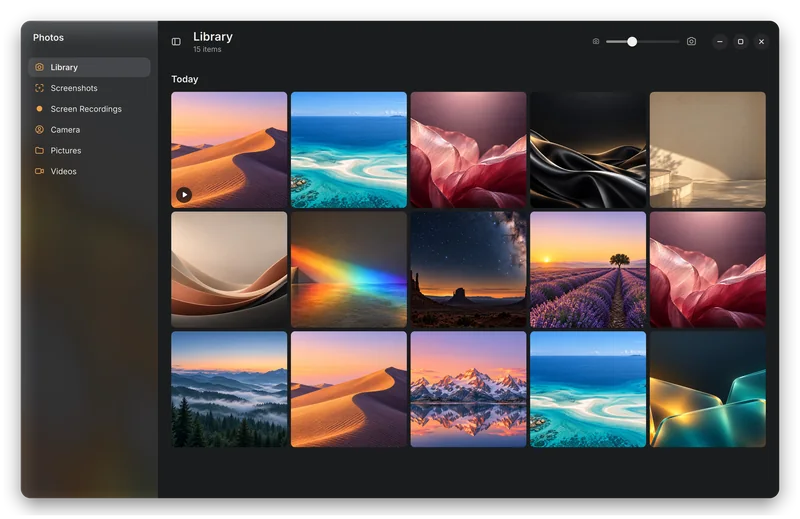The height and width of the screenshot is (519, 800).
Task: Open the rainbow light photo
Action: click(349, 269)
